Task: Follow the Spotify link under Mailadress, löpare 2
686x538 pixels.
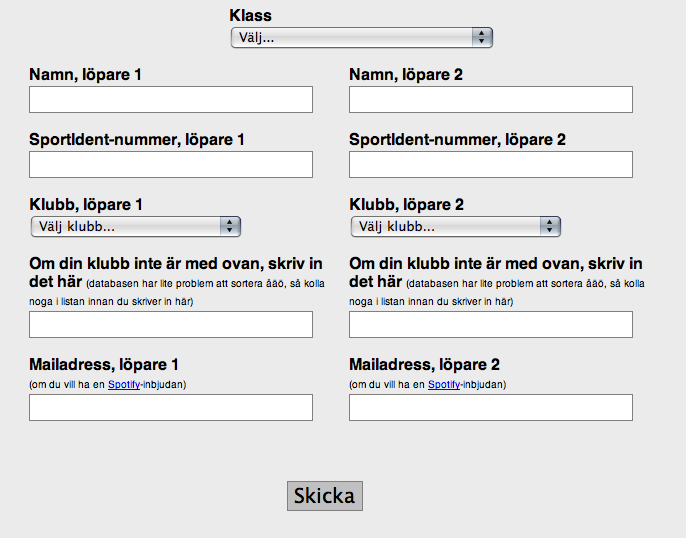Action: pos(444,384)
